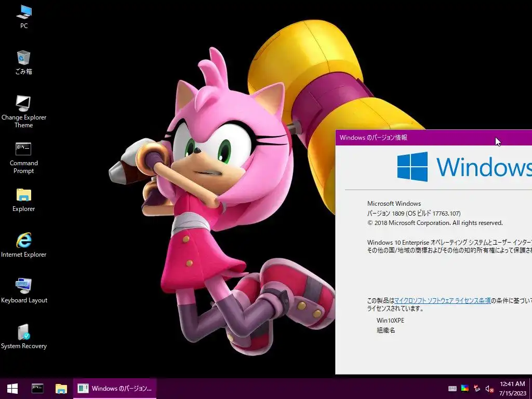Launch Command Prompt from the taskbar
This screenshot has height=399, width=532.
click(x=37, y=389)
